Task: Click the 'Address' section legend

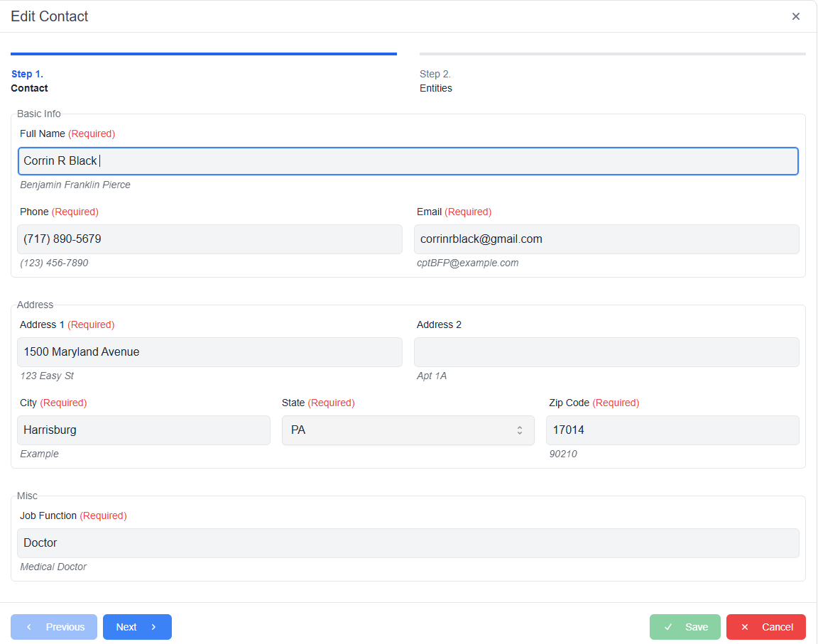Action: (35, 305)
